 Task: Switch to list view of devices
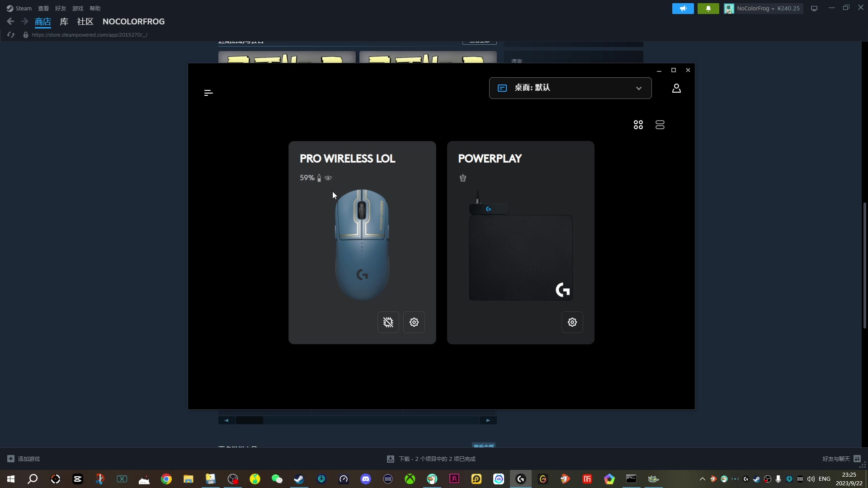pyautogui.click(x=660, y=125)
